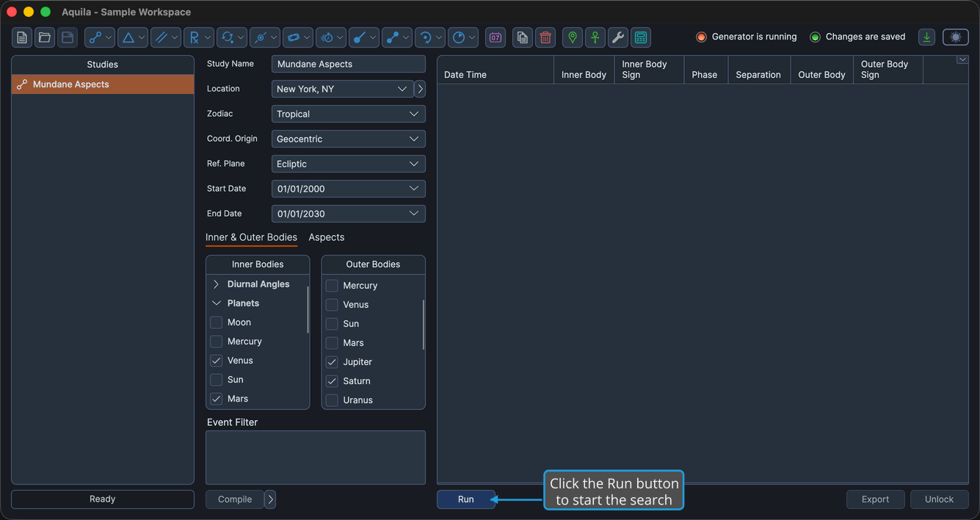Toggle the sun theme icon
This screenshot has height=520, width=980.
coord(956,37)
